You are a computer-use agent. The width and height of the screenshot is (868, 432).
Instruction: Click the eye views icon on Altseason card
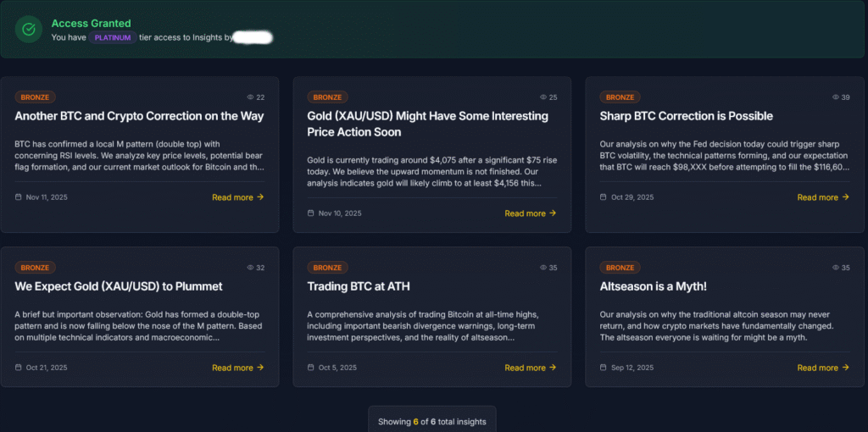pos(835,268)
